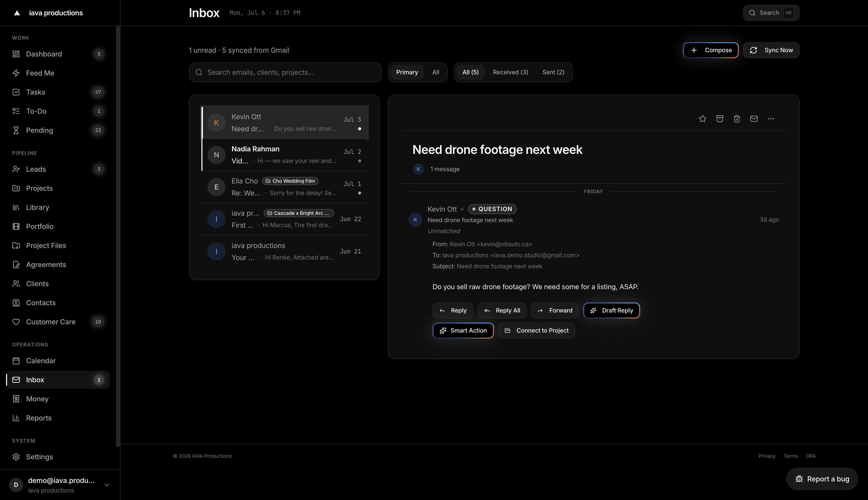868x500 pixels.
Task: Click the Report a bug button
Action: pos(822,479)
